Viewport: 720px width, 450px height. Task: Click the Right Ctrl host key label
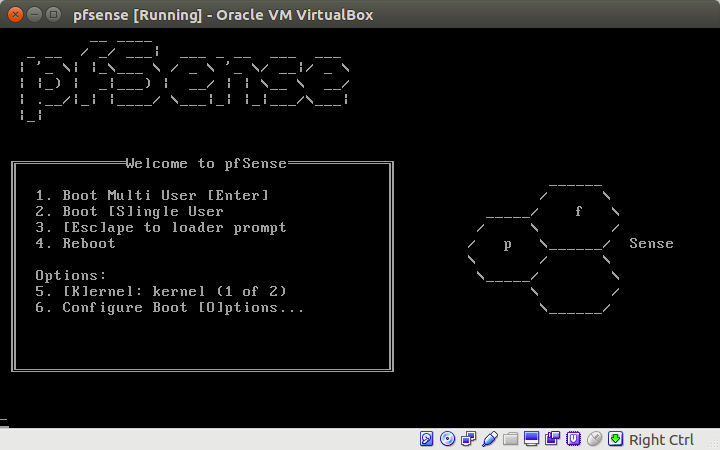[661, 440]
